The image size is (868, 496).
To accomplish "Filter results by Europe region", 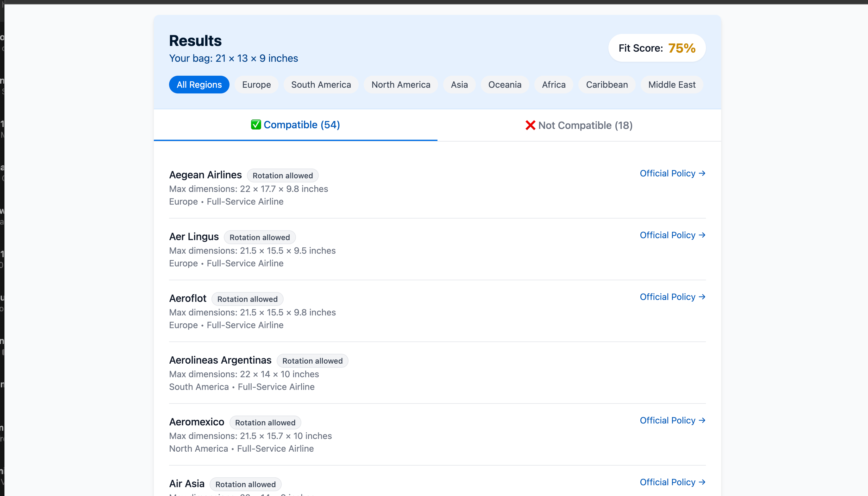I will pyautogui.click(x=256, y=85).
